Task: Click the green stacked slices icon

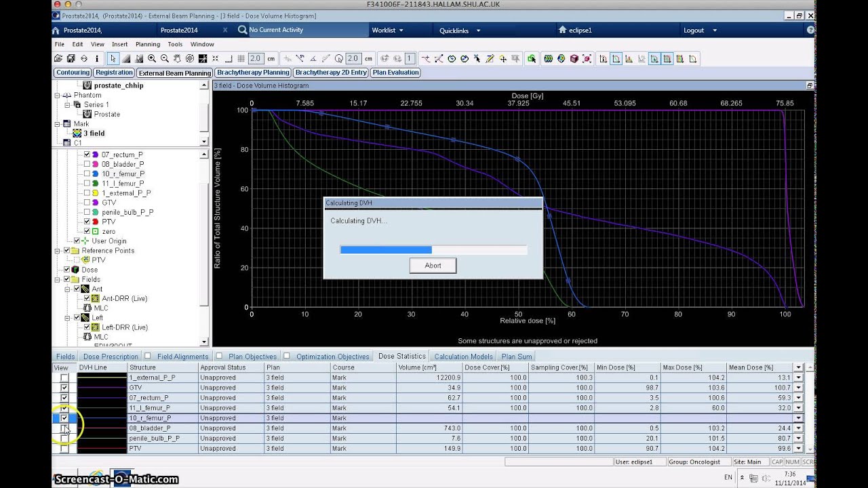Action: coord(548,58)
